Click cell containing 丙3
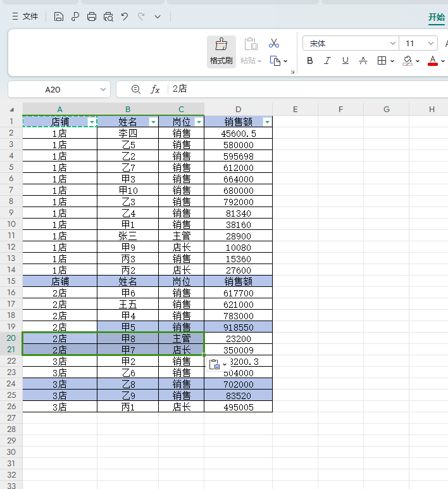448x489 pixels. click(128, 258)
